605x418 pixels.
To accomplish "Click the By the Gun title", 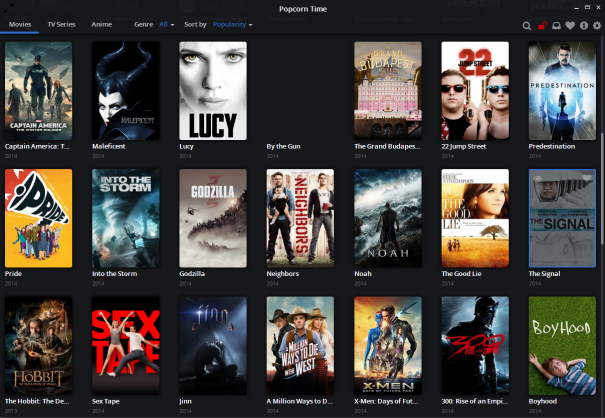I will (x=283, y=146).
